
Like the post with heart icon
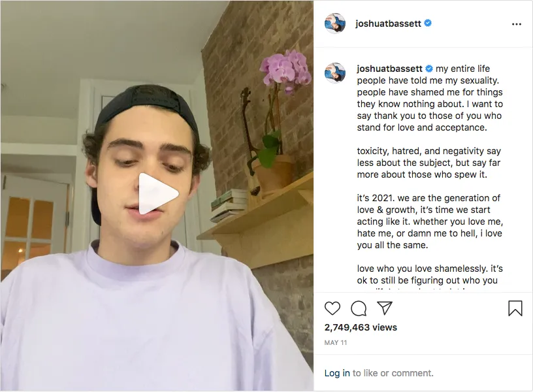tap(332, 308)
